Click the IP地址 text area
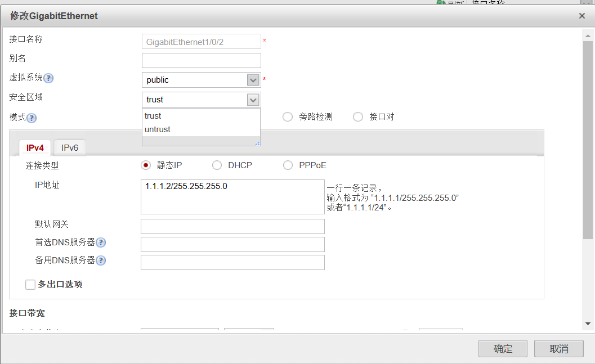Image resolution: width=595 pixels, height=364 pixels. [x=232, y=197]
